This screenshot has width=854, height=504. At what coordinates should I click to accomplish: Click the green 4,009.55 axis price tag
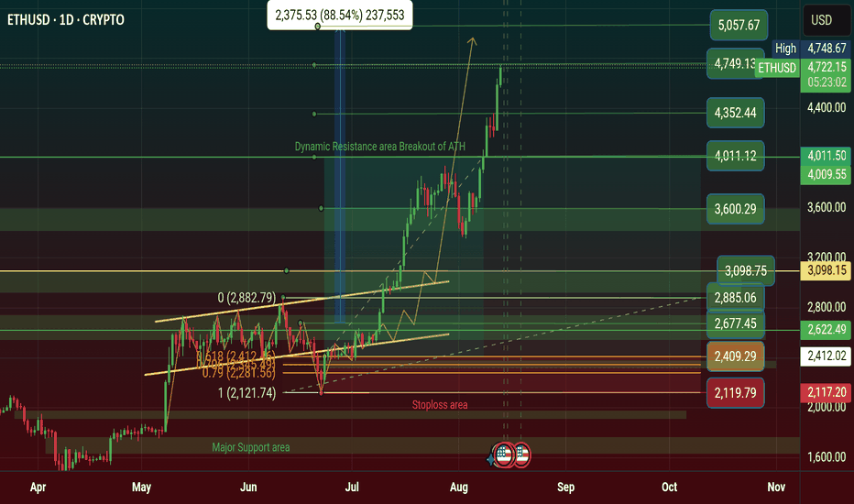pos(826,174)
